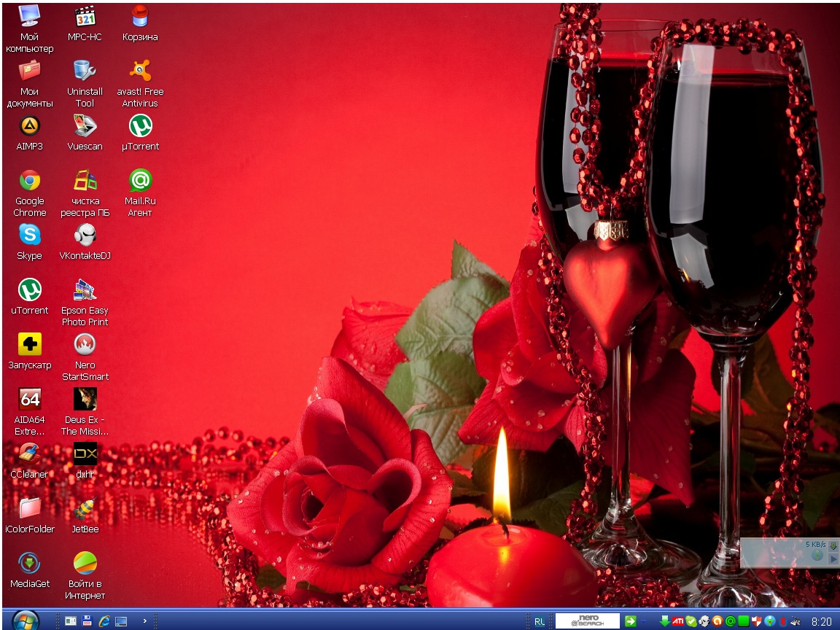The image size is (840, 630).
Task: Click the Mail.Ru Агент desktop icon
Action: (x=140, y=181)
